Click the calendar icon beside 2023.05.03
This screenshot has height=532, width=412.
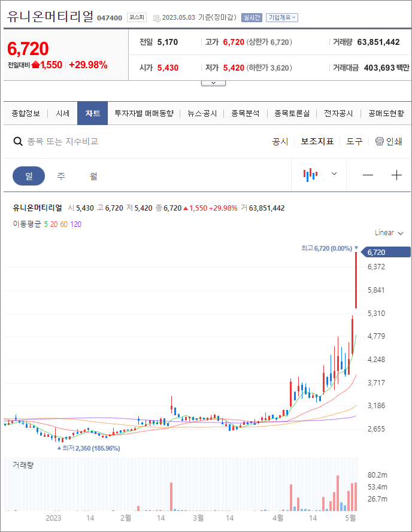[156, 18]
